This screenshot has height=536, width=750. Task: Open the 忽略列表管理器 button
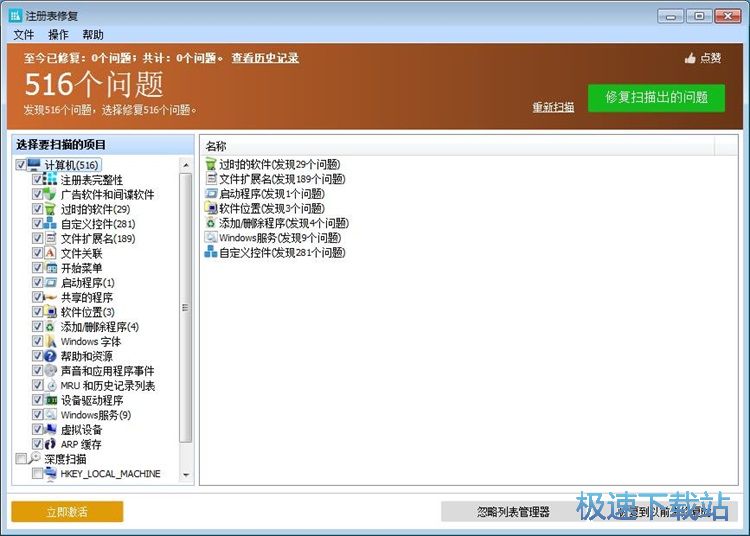(513, 512)
